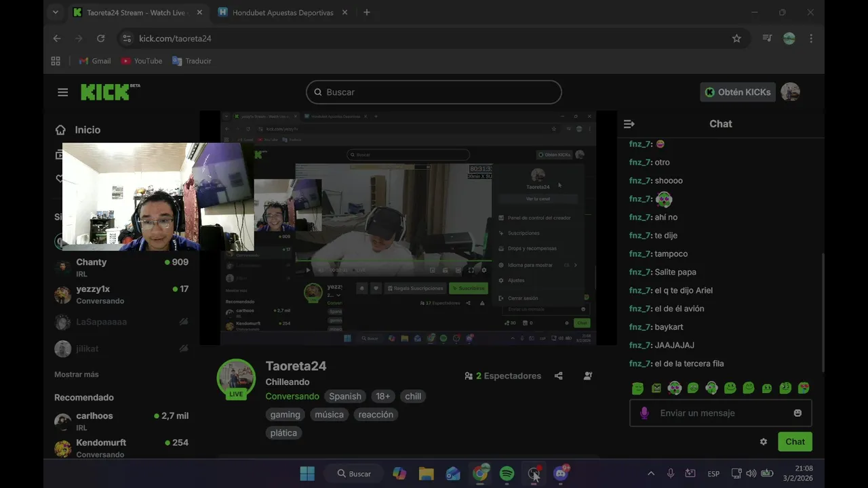Image resolution: width=868 pixels, height=488 pixels.
Task: Open a new browser tab
Action: [366, 12]
